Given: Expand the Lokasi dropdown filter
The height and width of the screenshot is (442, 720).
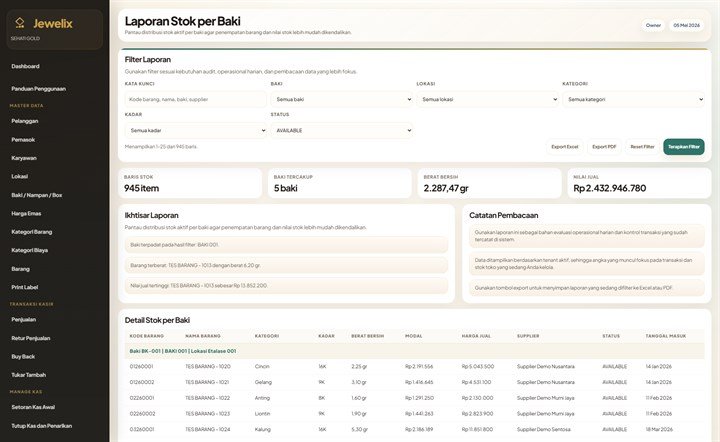Looking at the screenshot, I should coord(488,99).
